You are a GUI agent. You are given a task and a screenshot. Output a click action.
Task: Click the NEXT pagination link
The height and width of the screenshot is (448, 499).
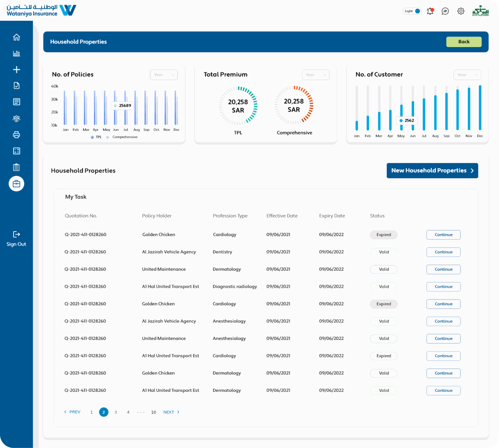click(x=171, y=412)
